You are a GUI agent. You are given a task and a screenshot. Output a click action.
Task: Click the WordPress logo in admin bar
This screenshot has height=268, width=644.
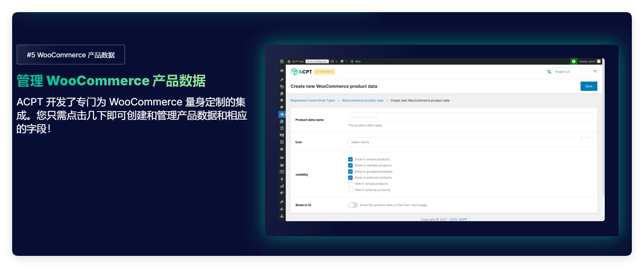pos(282,61)
